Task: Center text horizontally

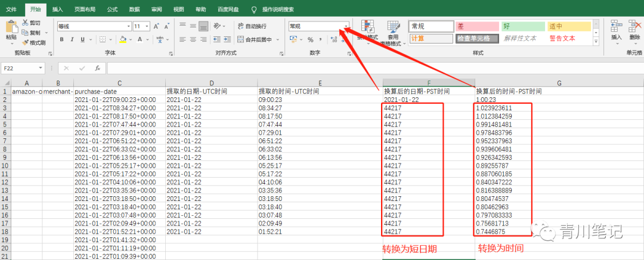Action: [193, 39]
